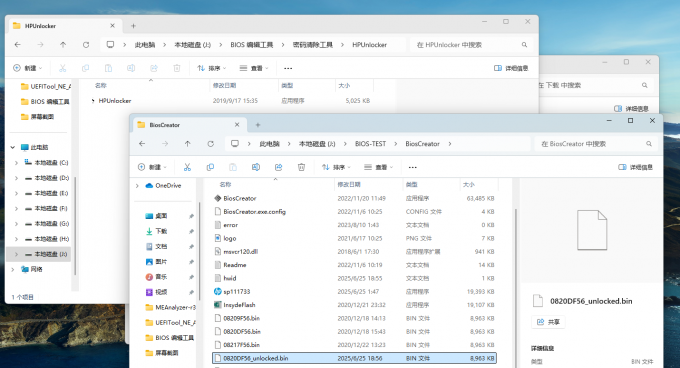Toggle details pane in BiosCreator window

click(635, 167)
